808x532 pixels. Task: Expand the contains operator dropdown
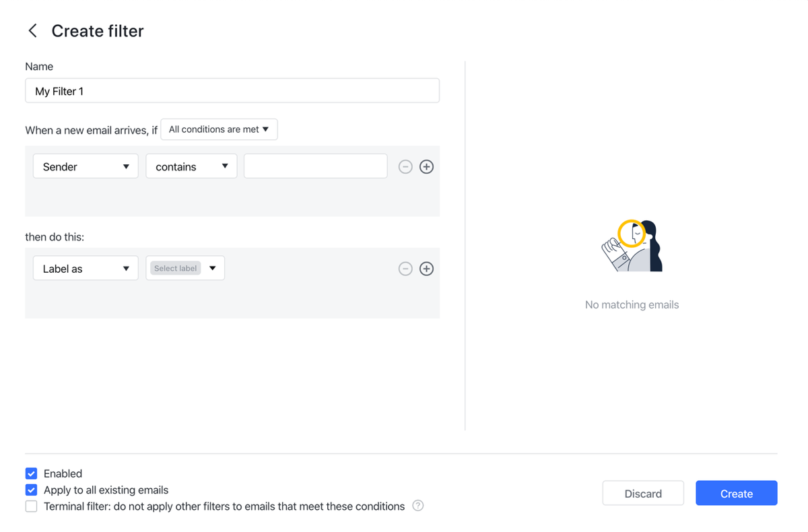point(191,167)
